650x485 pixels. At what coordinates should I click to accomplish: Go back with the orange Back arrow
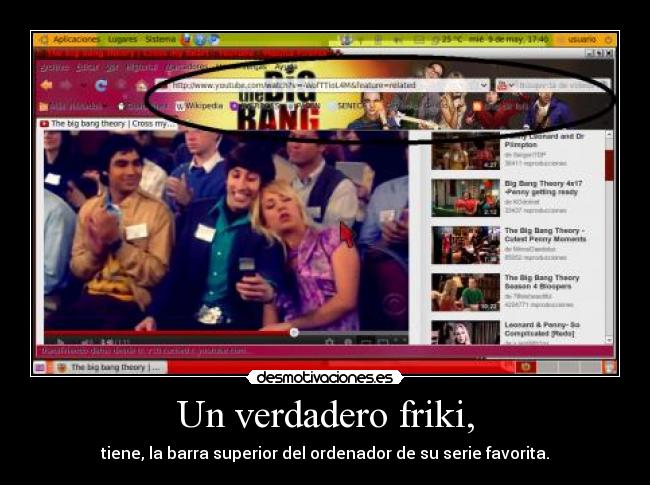pos(46,85)
